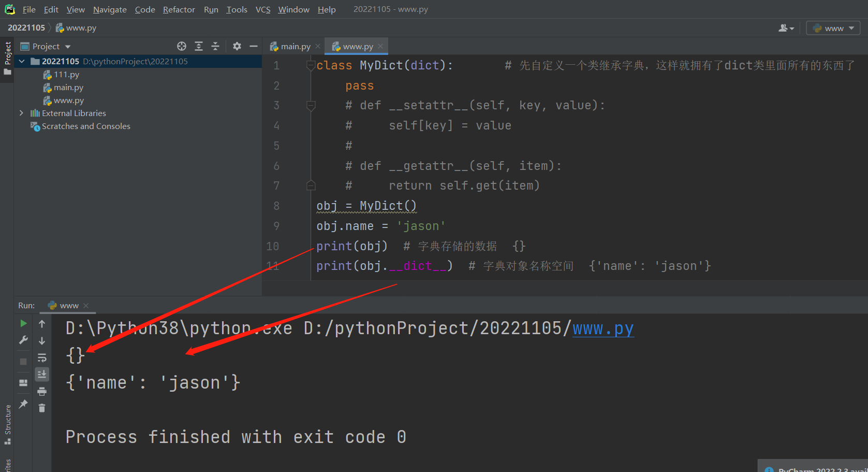Hide the Project tool window
Image resolution: width=868 pixels, height=472 pixels.
[254, 46]
